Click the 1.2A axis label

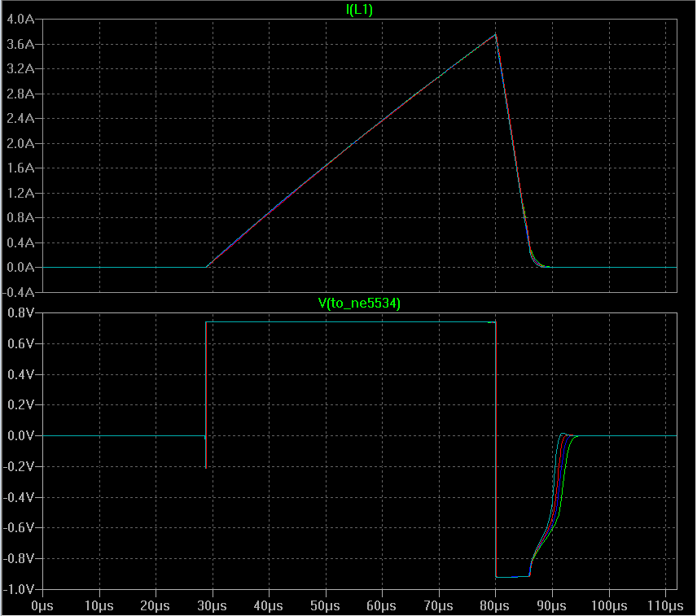click(20, 193)
